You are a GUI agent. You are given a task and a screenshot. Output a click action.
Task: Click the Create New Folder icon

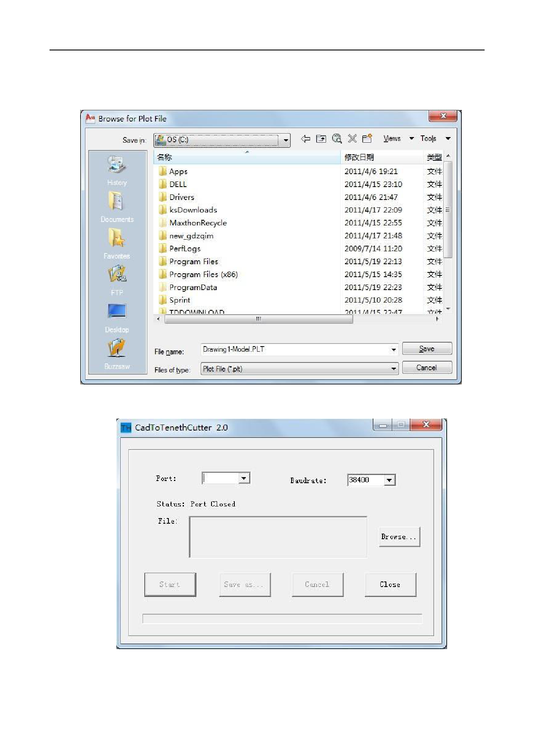click(367, 139)
